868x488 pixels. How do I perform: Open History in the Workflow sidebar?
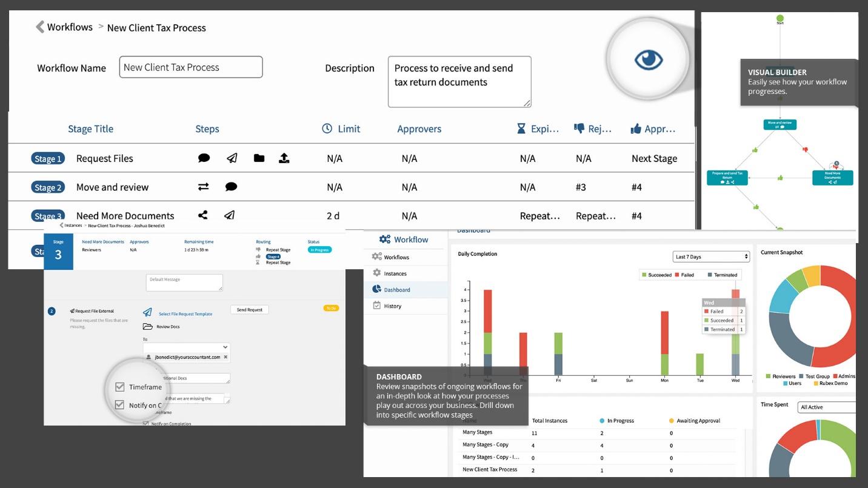click(392, 306)
